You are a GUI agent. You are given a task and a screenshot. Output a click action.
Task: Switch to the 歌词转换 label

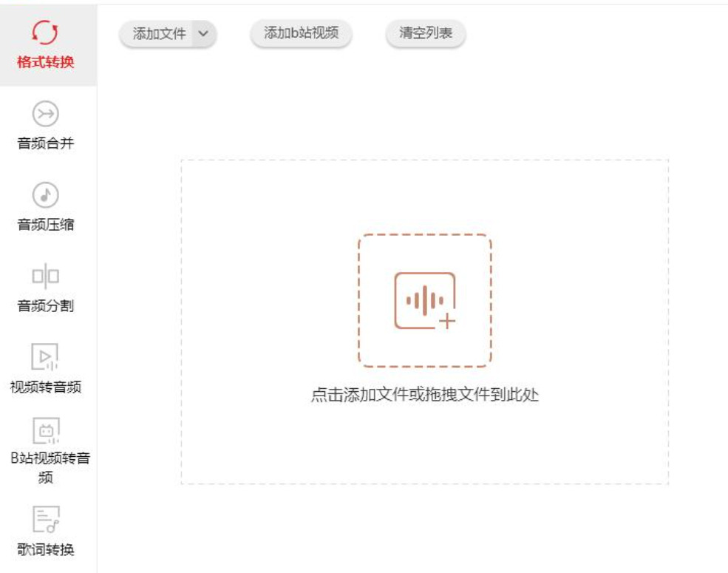tap(46, 549)
